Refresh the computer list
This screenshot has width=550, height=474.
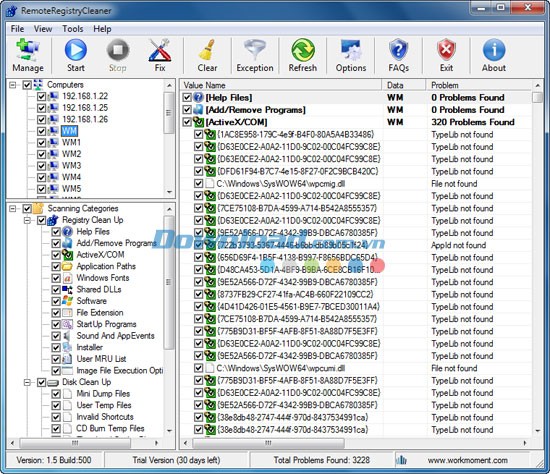(303, 55)
